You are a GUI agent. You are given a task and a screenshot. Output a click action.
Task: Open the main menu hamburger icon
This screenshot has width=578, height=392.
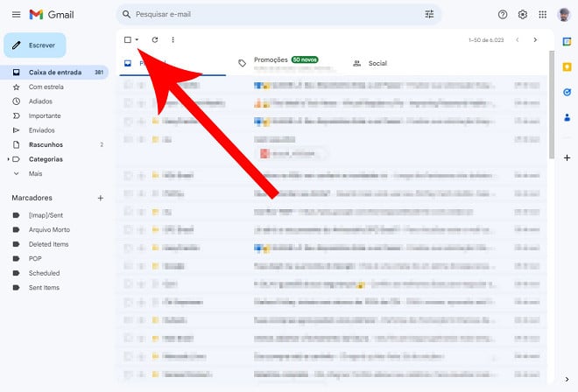point(17,15)
